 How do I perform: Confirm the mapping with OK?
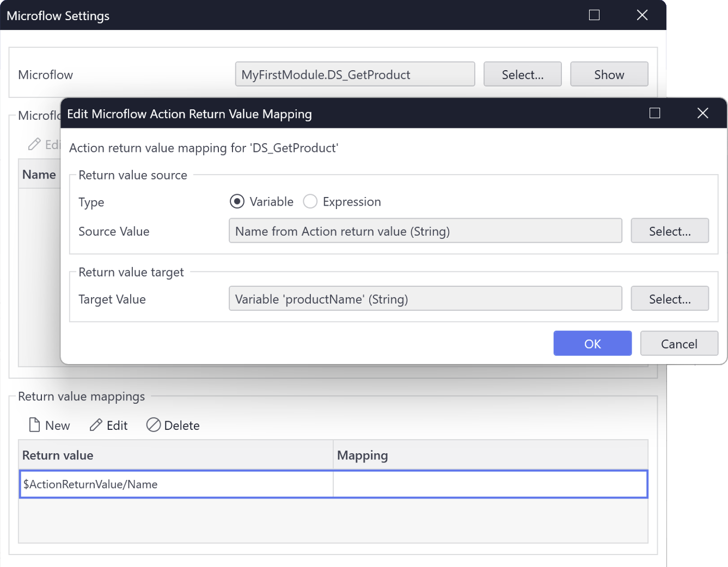(x=592, y=343)
